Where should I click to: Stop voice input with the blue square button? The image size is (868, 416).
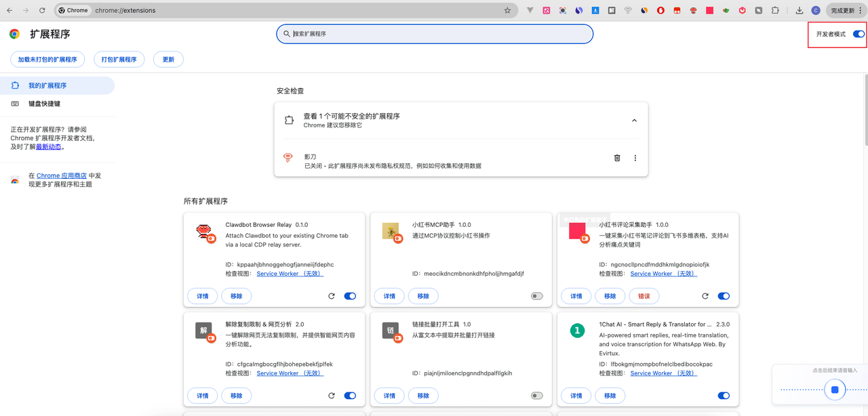835,390
